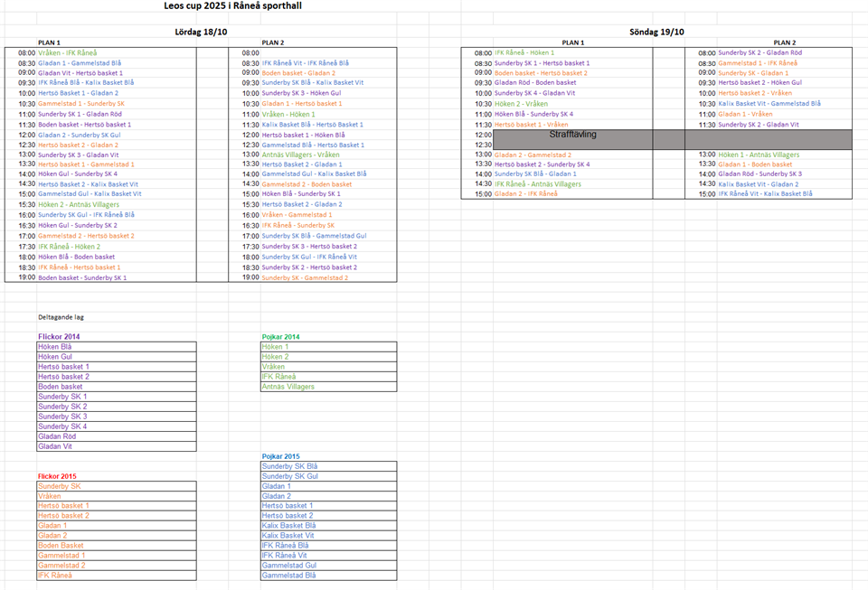Click the 'Sunderby SK - Gammelstad 2' match
The image size is (868, 590).
click(x=305, y=277)
